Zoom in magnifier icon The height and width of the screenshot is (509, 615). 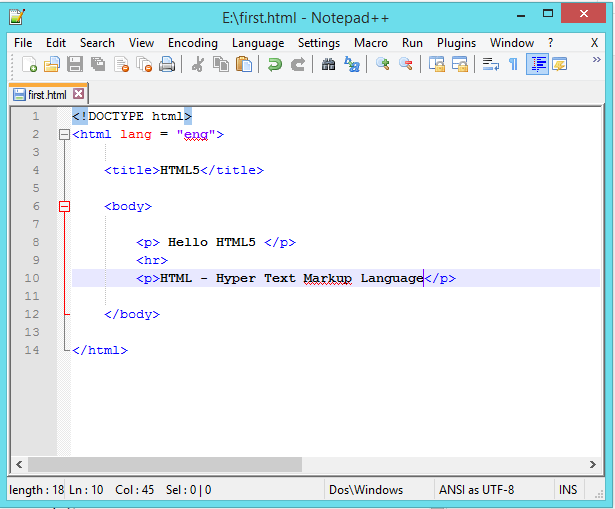(382, 64)
